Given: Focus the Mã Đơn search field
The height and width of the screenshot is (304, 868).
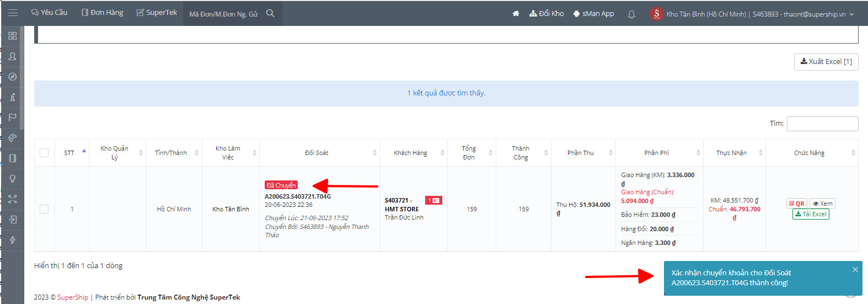Looking at the screenshot, I should [223, 14].
